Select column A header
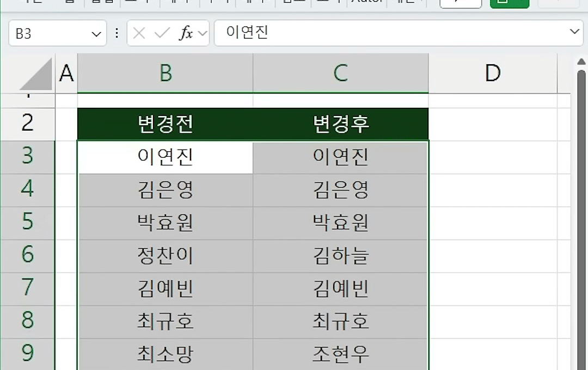 point(66,73)
